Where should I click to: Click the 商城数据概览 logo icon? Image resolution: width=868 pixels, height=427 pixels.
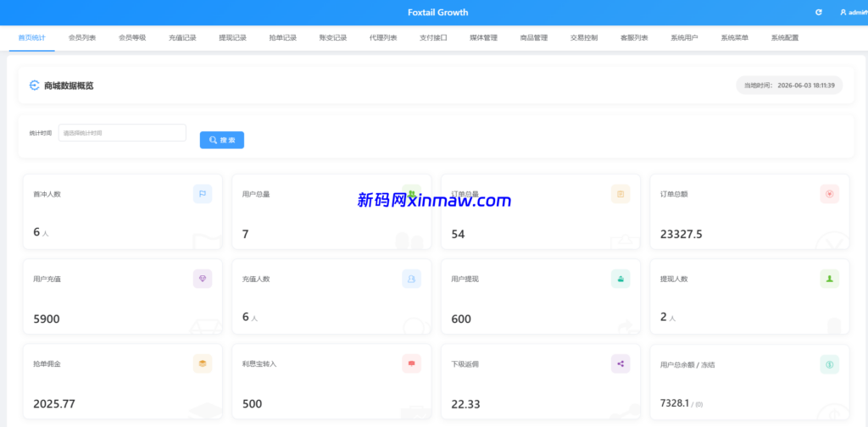pyautogui.click(x=34, y=86)
